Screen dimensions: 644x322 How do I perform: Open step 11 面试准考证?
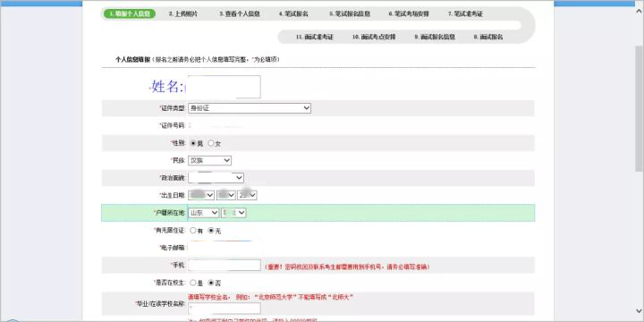315,37
